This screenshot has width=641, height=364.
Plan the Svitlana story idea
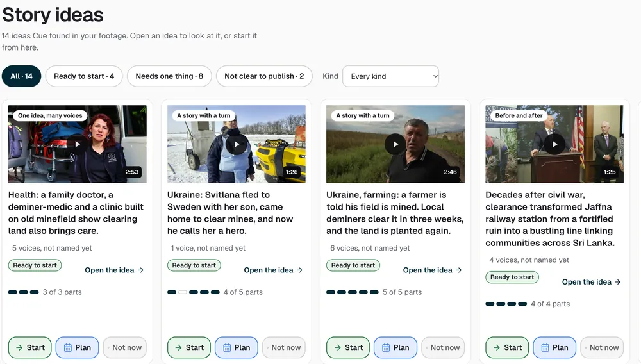[x=237, y=347]
